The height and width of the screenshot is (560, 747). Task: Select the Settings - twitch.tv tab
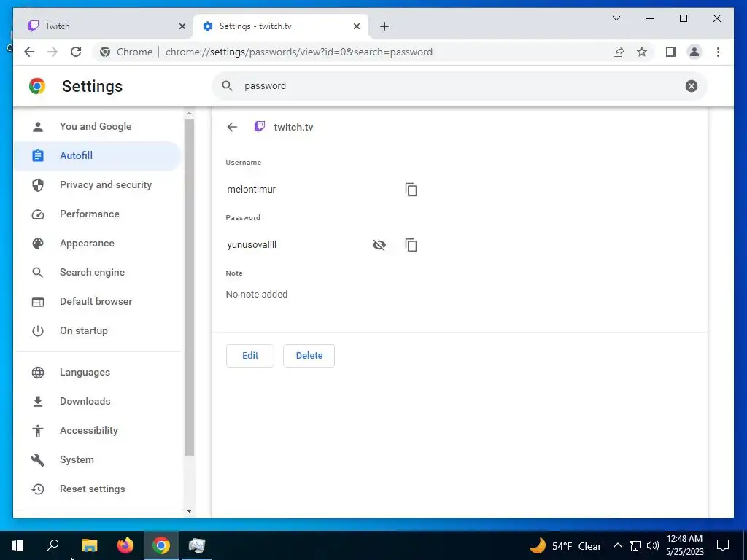[x=281, y=26]
